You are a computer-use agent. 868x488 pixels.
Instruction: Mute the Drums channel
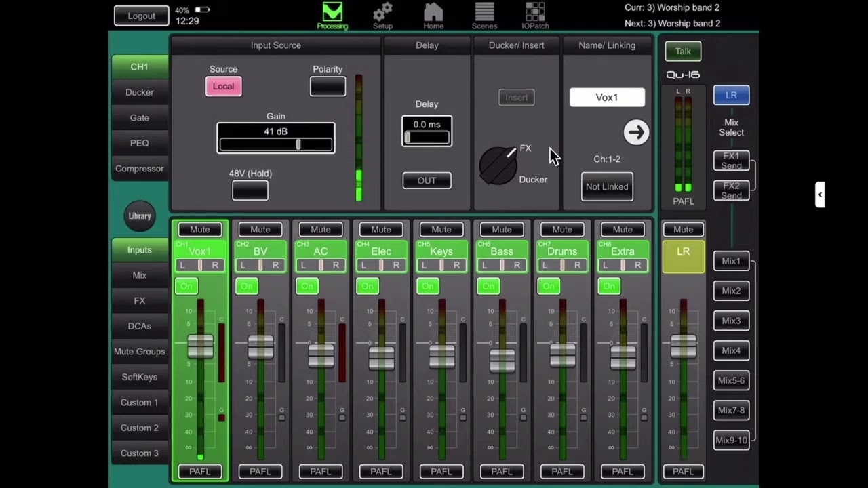[x=562, y=230]
